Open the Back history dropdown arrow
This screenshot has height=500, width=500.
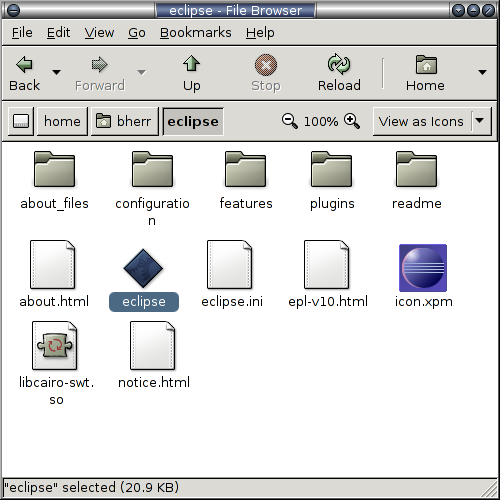pos(56,72)
